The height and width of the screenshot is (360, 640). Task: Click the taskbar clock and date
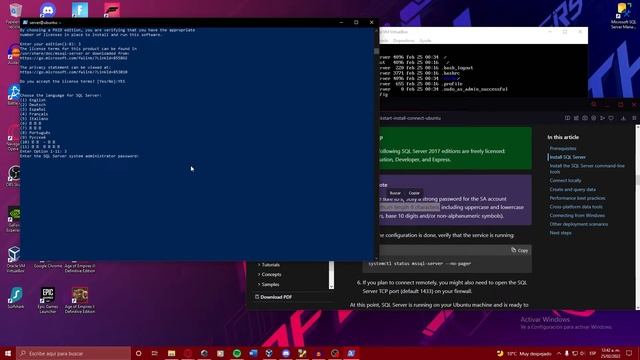(611, 353)
